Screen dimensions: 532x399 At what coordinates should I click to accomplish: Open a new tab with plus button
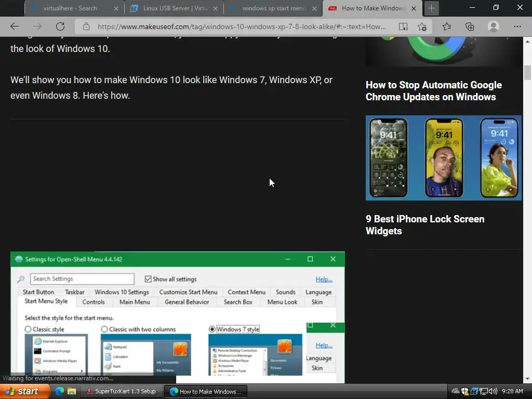pos(431,8)
